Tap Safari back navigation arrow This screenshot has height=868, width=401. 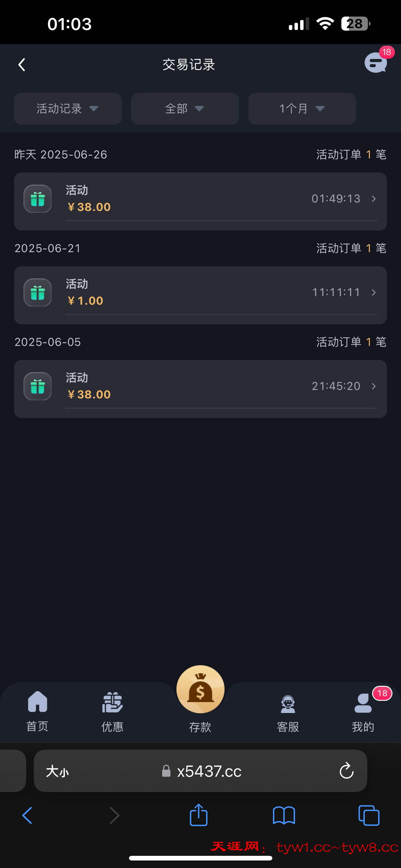click(x=27, y=816)
